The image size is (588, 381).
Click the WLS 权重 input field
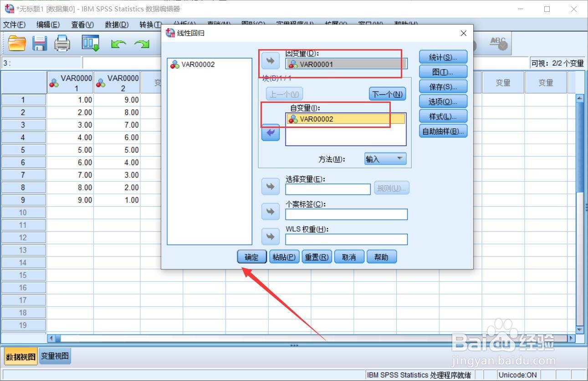[346, 239]
